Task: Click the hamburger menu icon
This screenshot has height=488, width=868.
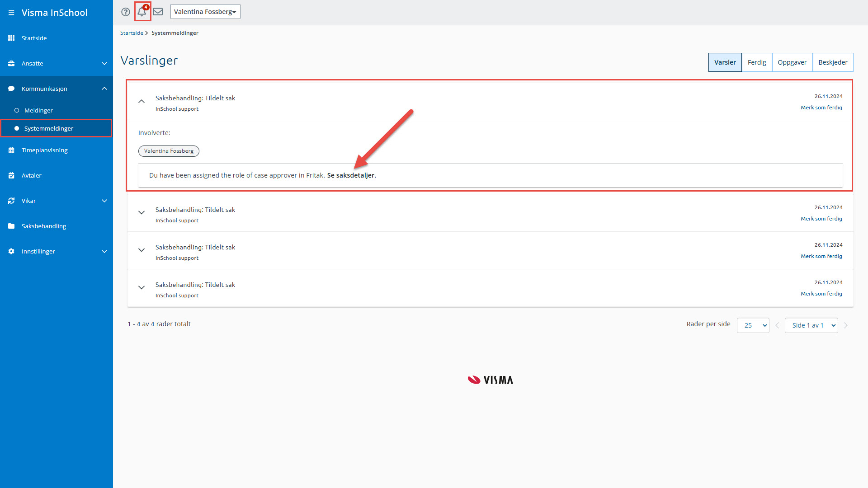Action: coord(11,13)
